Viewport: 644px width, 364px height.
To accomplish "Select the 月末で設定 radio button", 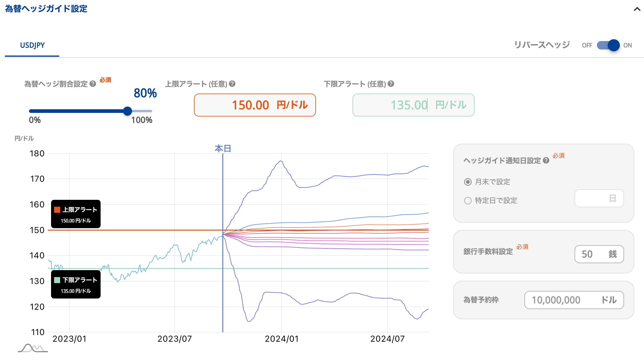I will pos(468,182).
